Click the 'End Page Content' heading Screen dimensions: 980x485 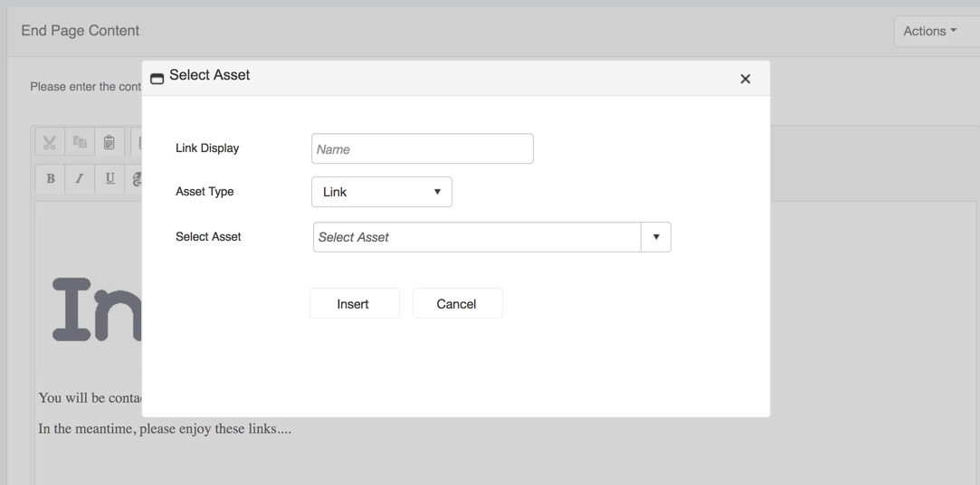point(80,31)
